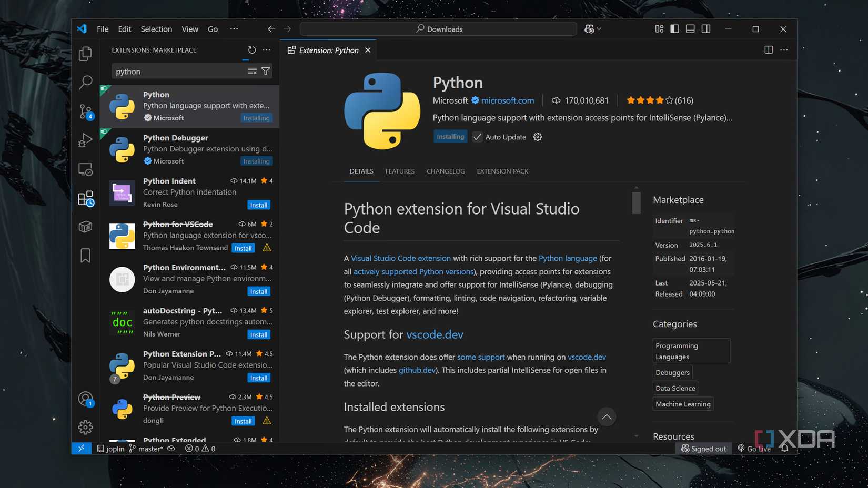
Task: Open the extensions filter funnel dropdown
Action: [x=266, y=71]
